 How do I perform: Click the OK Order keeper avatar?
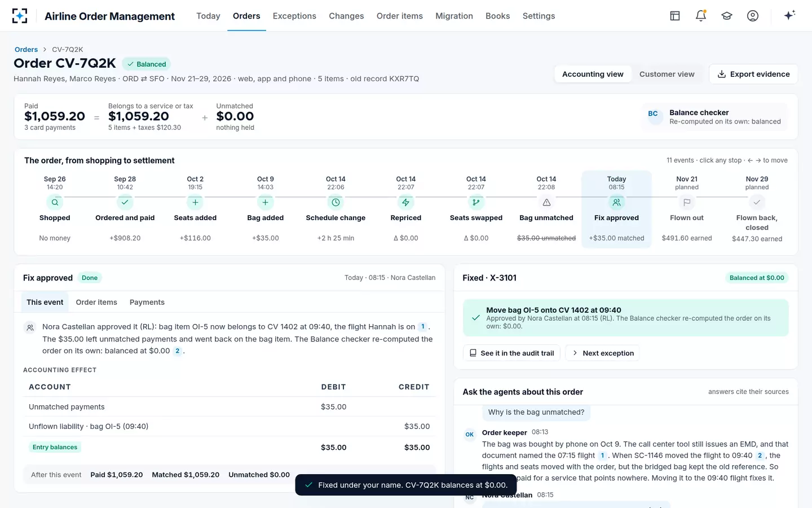tap(469, 435)
